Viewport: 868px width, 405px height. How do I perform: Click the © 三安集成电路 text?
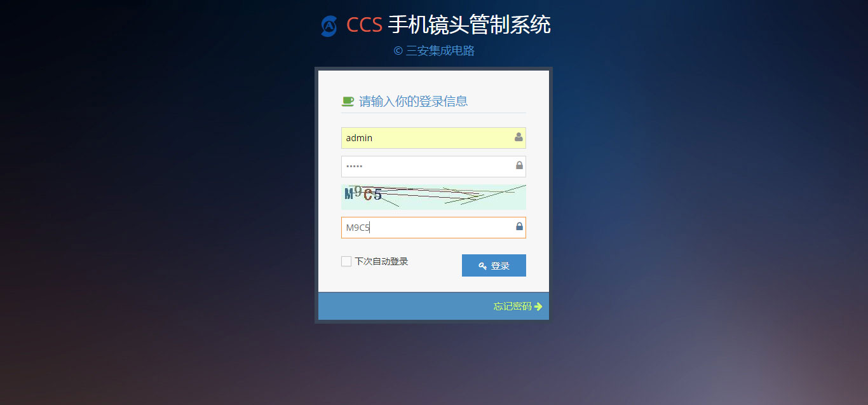[434, 51]
